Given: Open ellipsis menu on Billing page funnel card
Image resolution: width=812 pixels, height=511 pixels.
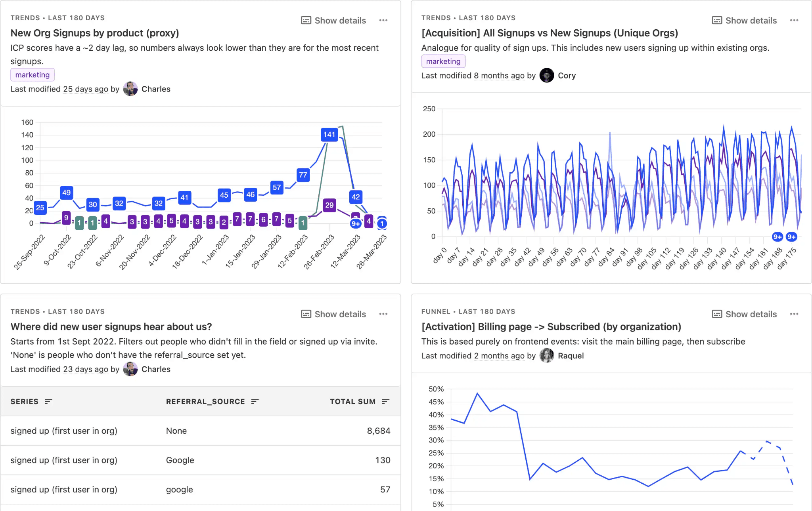Looking at the screenshot, I should 794,314.
